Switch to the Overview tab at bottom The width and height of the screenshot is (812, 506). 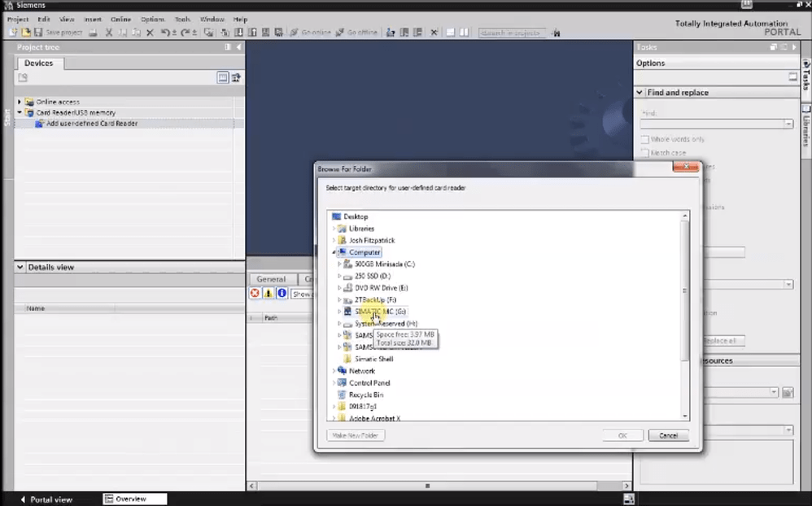pos(133,499)
